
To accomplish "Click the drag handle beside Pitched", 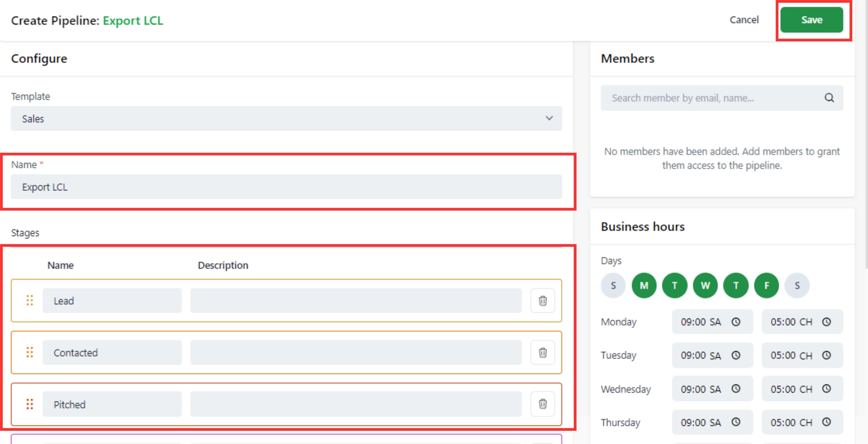I will point(30,404).
